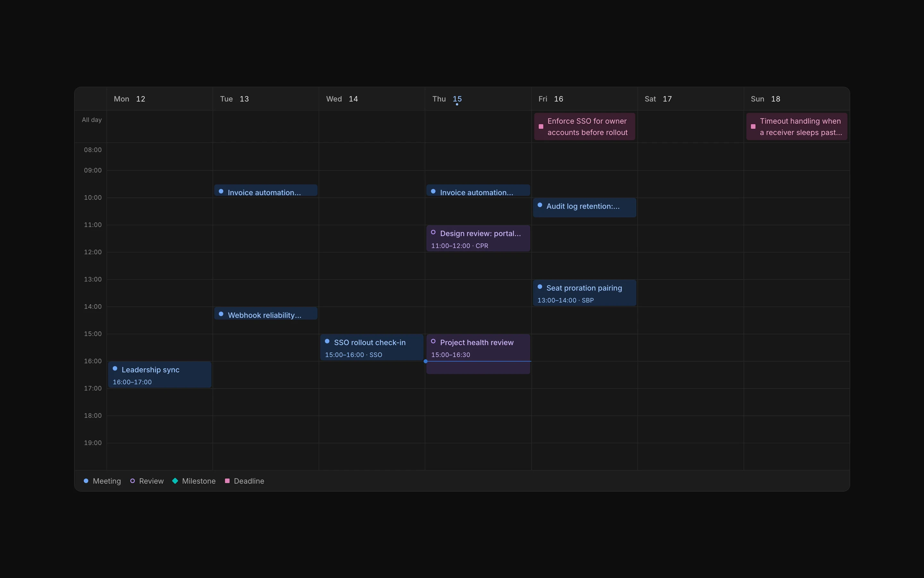Click the 12:00 time label

click(x=93, y=252)
